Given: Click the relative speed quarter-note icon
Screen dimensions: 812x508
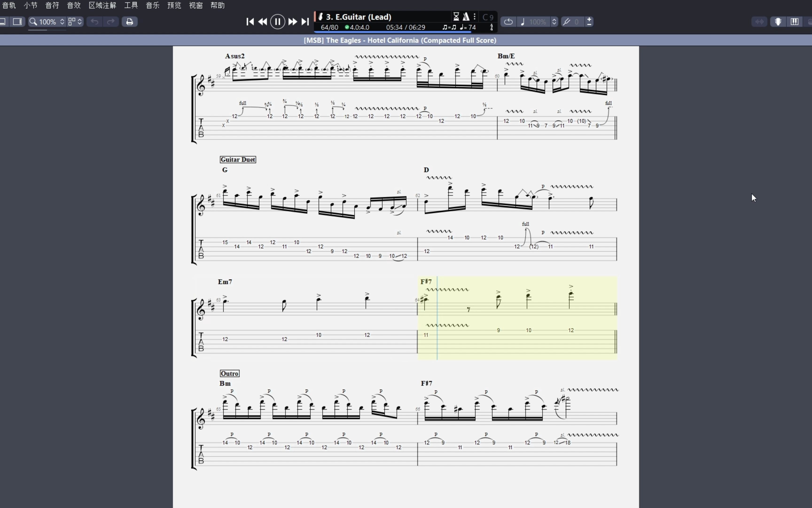Looking at the screenshot, I should 523,22.
